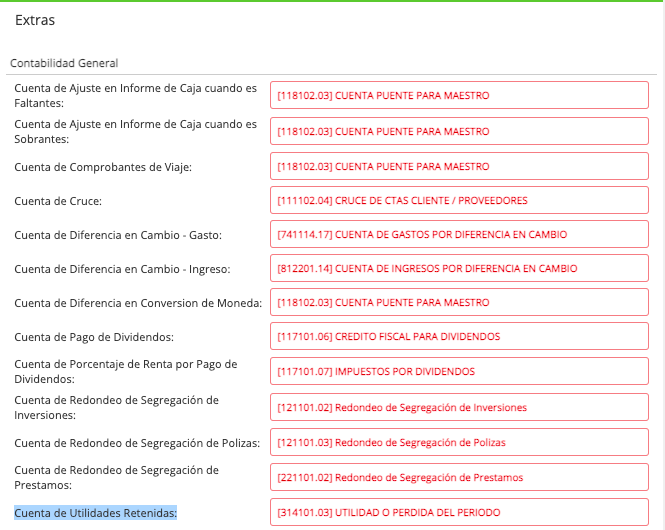Click the Cuenta de Cruce label
The width and height of the screenshot is (665, 530).
(58, 201)
